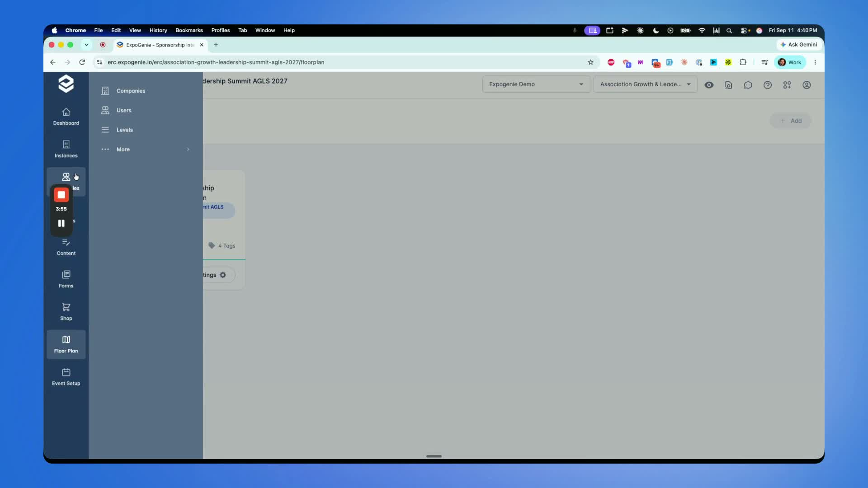Open the Content sidebar section

pos(66,247)
